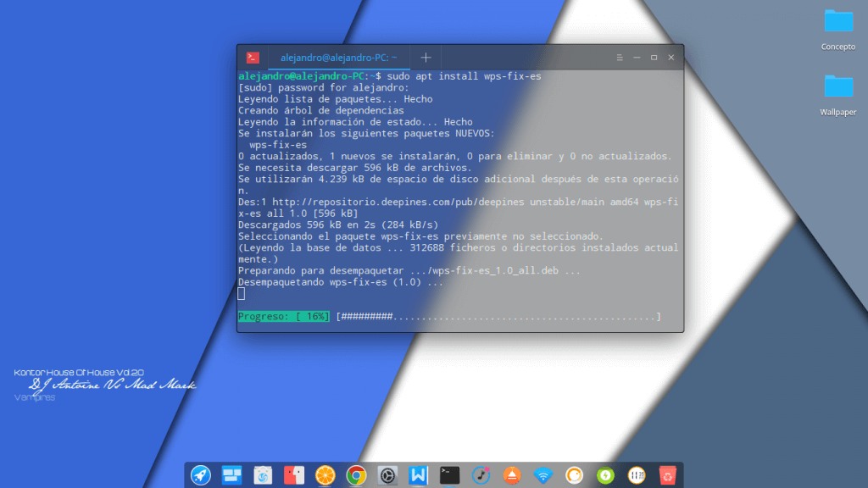Open the Deepin Store bag icon
The height and width of the screenshot is (488, 868).
263,475
